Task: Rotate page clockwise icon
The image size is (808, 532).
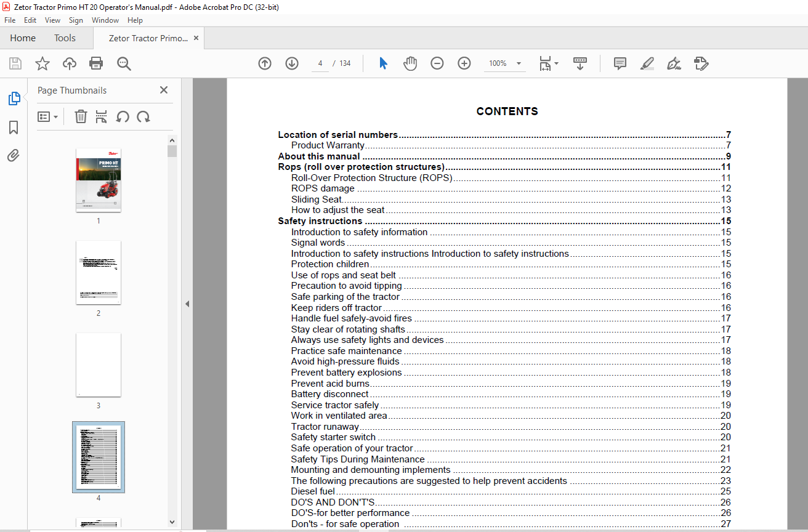Action: coord(143,116)
